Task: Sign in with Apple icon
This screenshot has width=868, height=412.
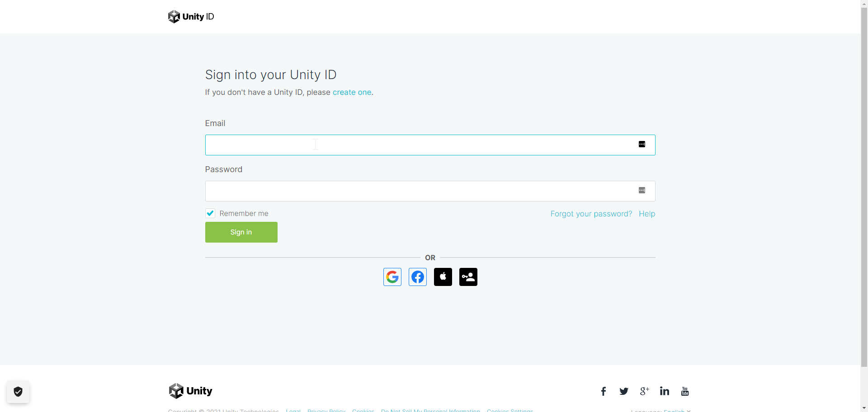Action: (443, 277)
